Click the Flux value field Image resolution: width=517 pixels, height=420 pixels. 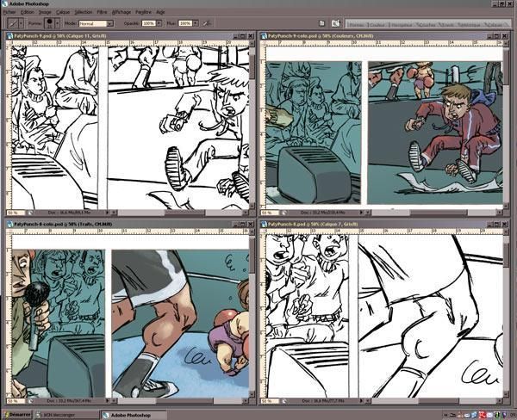click(x=185, y=23)
